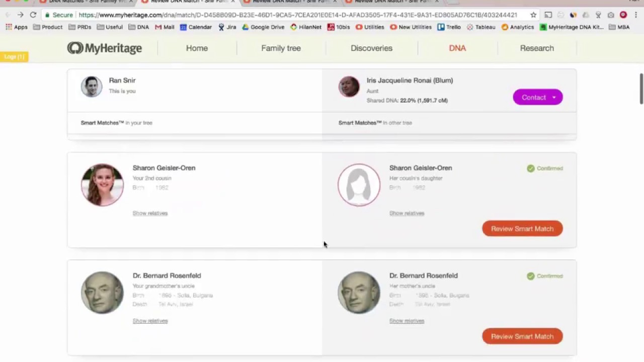The width and height of the screenshot is (644, 362).
Task: Show relatives of Sharon Geisler-Oren in other tree
Action: tap(407, 213)
